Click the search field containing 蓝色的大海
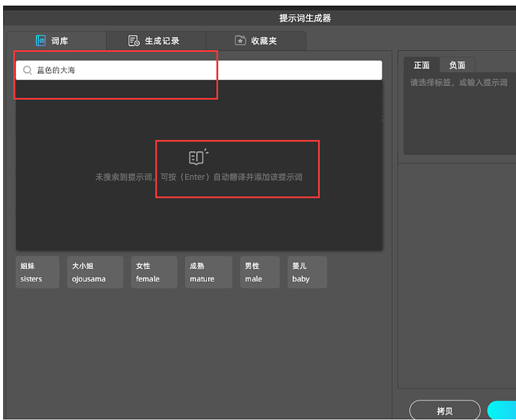 click(x=125, y=70)
